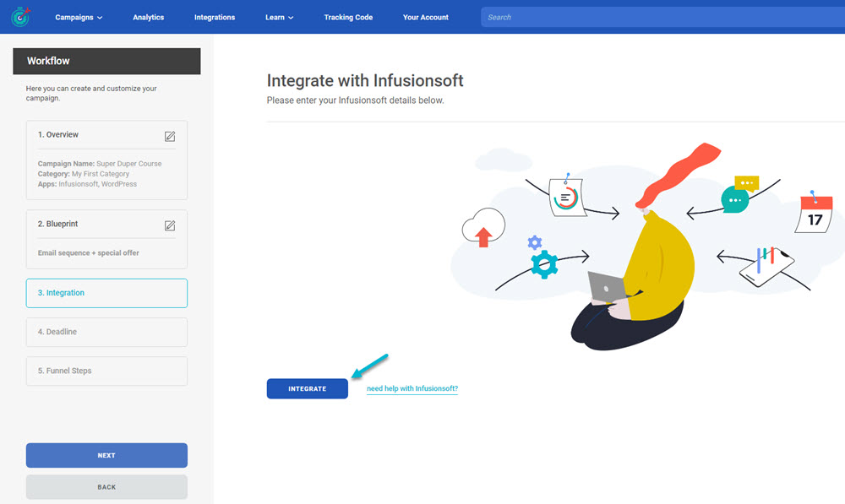Click the 'Apps: Infusionsoft, WordPress' text
The image size is (845, 504).
point(87,184)
